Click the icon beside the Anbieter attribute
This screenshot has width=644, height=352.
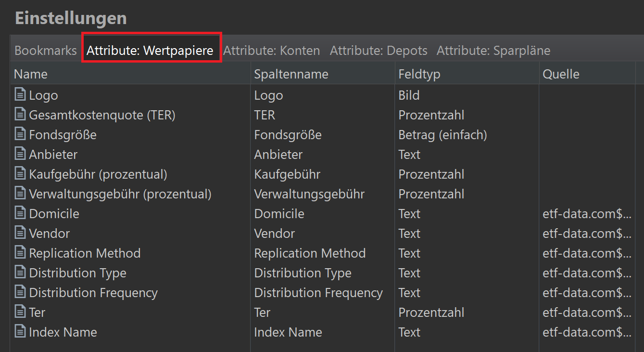coord(20,154)
